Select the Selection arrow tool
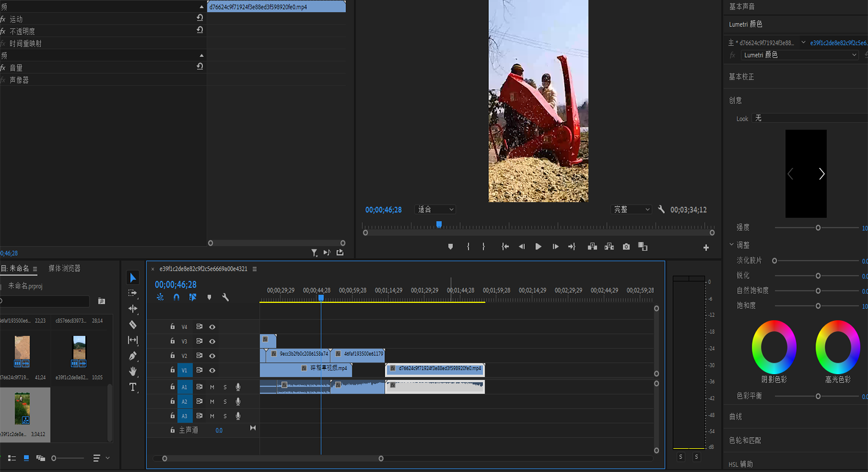 coord(133,278)
